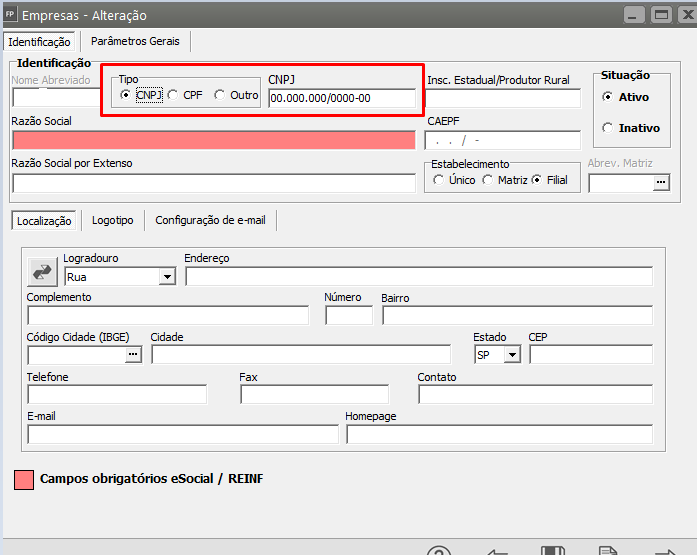697x555 pixels.
Task: Set Situação to Inativo
Action: click(x=608, y=128)
